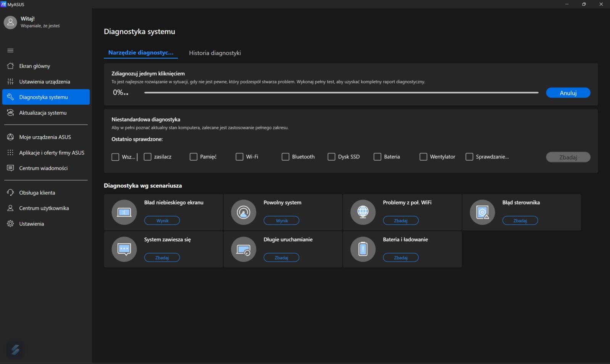Screen dimensions: 610x364
Task: Click the system freeze chat icon
Action: [124, 249]
